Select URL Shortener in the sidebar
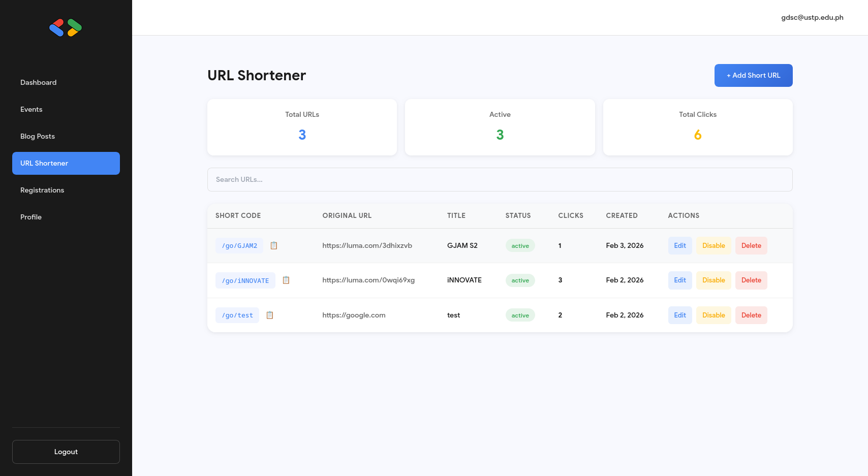 (66, 163)
